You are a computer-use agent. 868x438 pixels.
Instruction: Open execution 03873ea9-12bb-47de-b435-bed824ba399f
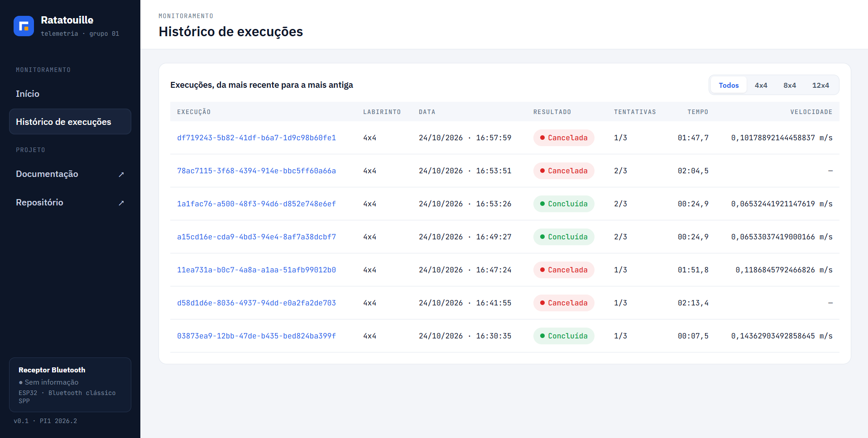pyautogui.click(x=256, y=336)
